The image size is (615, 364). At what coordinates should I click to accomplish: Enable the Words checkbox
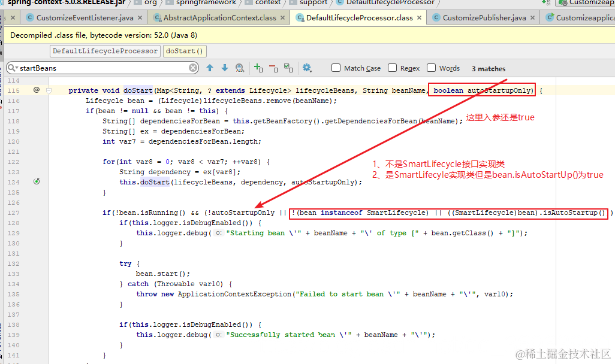coord(431,68)
